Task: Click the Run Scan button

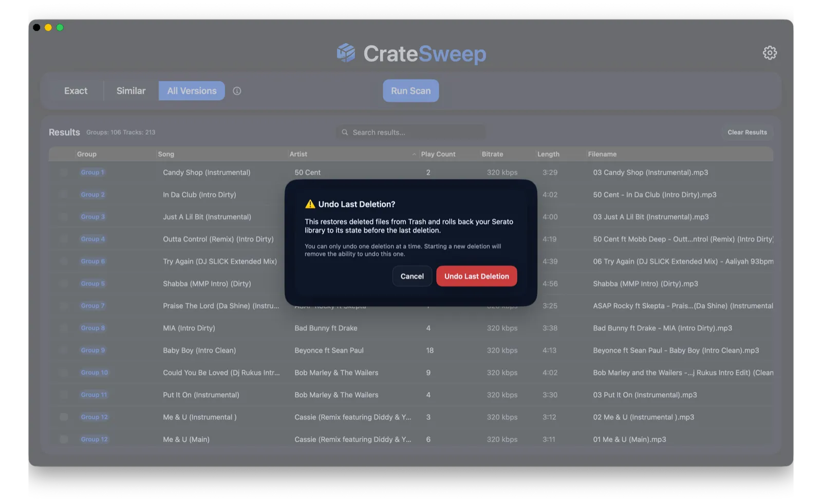Action: pos(410,91)
